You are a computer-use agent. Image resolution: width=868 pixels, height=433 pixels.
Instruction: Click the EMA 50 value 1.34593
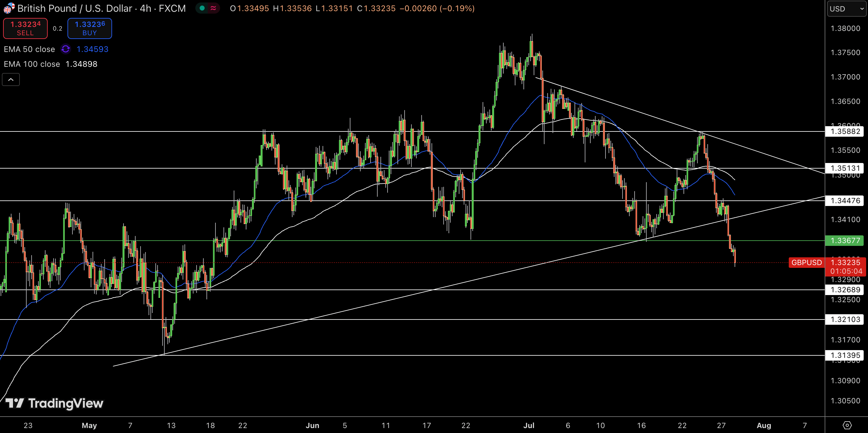pyautogui.click(x=92, y=49)
